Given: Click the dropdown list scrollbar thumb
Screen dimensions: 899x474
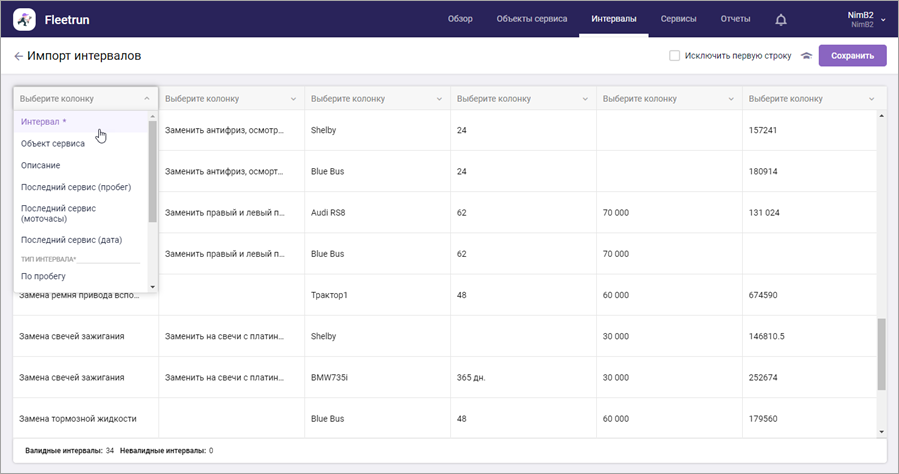Looking at the screenshot, I should (152, 170).
